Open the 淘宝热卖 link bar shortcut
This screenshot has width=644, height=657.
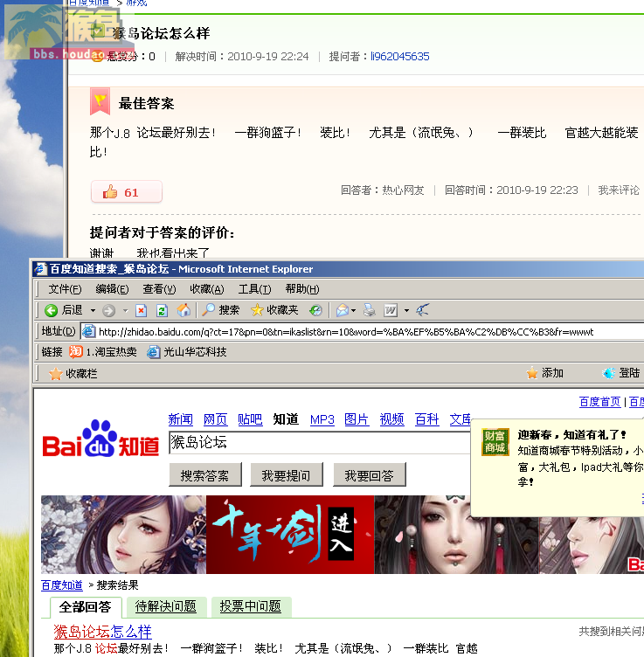tap(103, 351)
